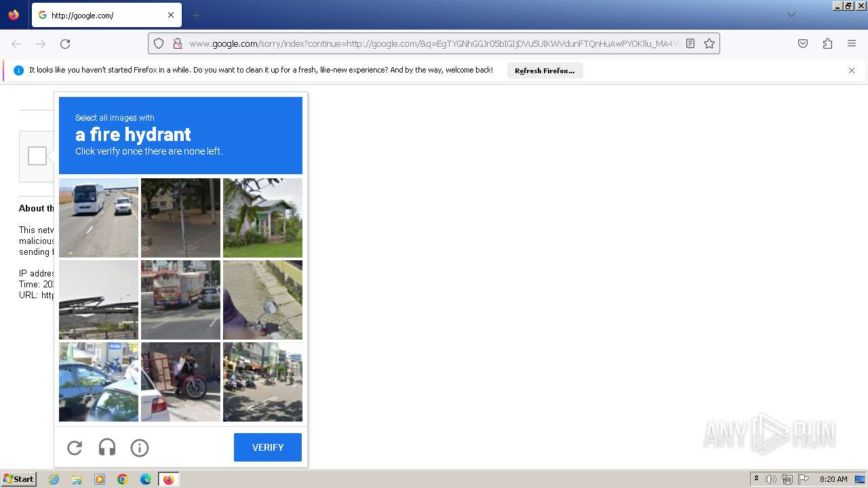Select the red bus on street image
The width and height of the screenshot is (868, 488).
180,300
